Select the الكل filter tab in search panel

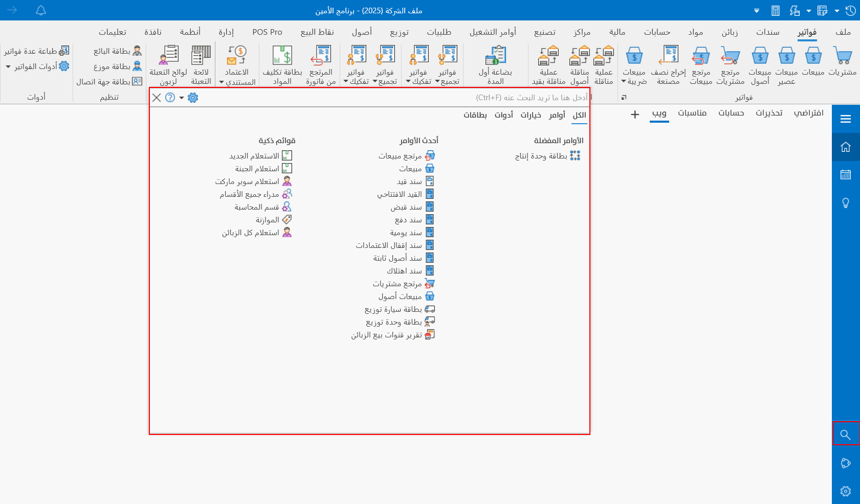click(x=579, y=115)
